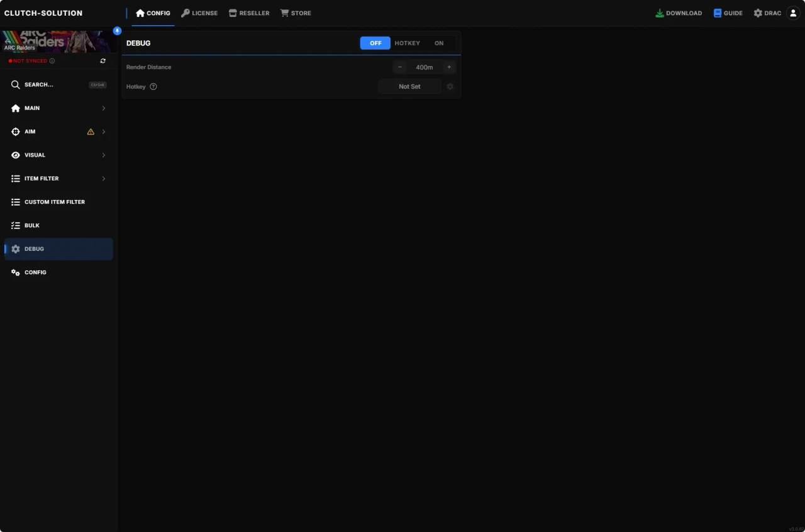Viewport: 805px width, 532px height.
Task: Expand the Item Filter section chevron
Action: pos(104,179)
